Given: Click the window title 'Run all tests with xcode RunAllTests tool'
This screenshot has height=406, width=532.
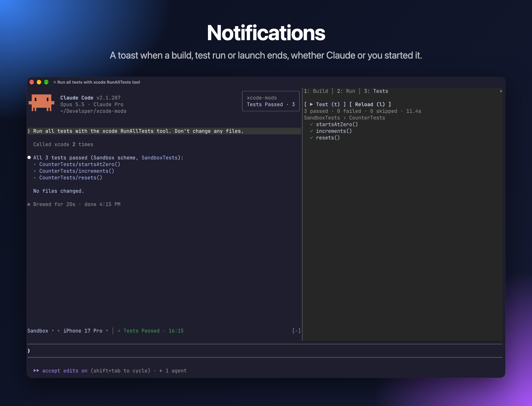Looking at the screenshot, I should click(x=98, y=82).
